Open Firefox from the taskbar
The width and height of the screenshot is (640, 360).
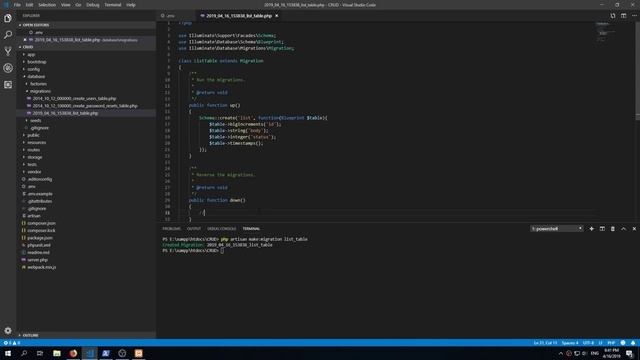tap(73, 353)
